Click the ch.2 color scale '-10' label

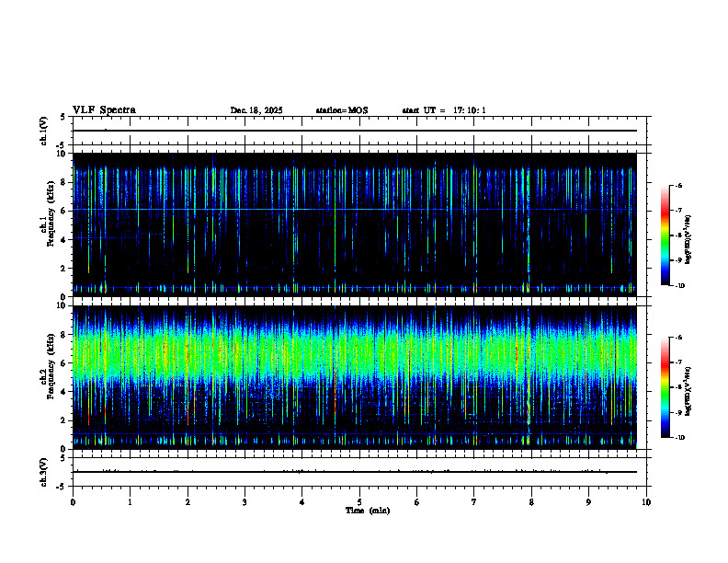[679, 438]
